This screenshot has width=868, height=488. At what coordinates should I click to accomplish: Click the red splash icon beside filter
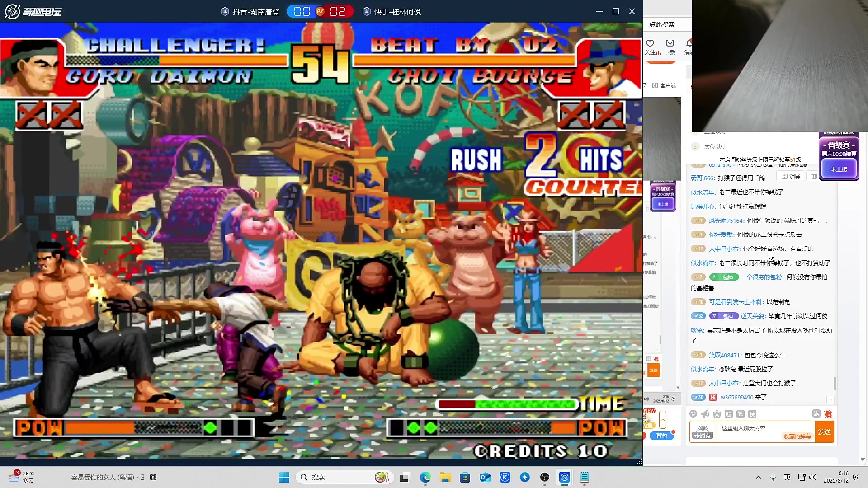[x=828, y=414]
